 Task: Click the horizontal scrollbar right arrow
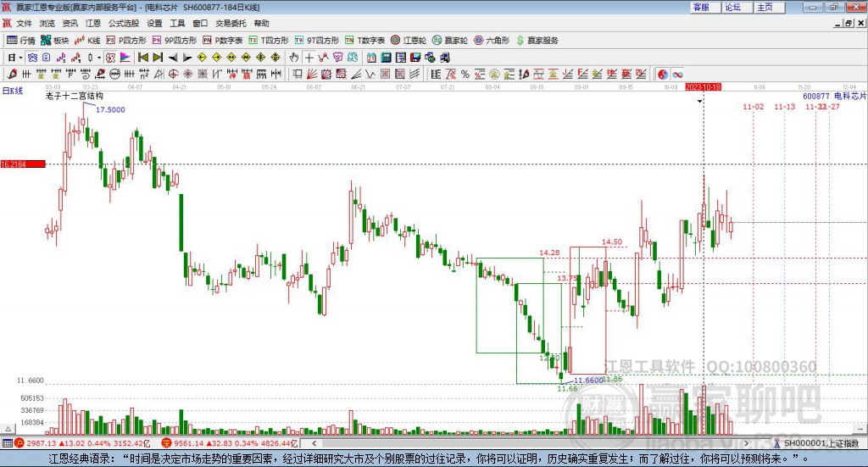click(746, 443)
